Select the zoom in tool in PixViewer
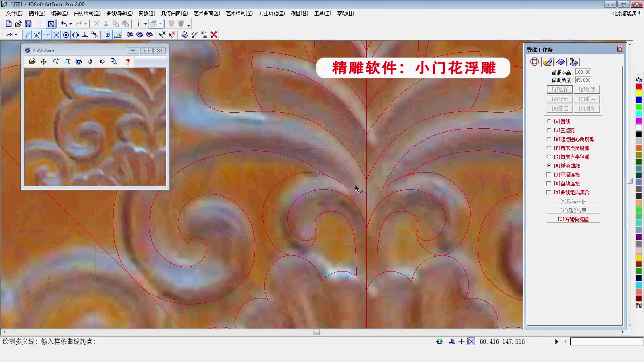644x362 pixels. 56,62
